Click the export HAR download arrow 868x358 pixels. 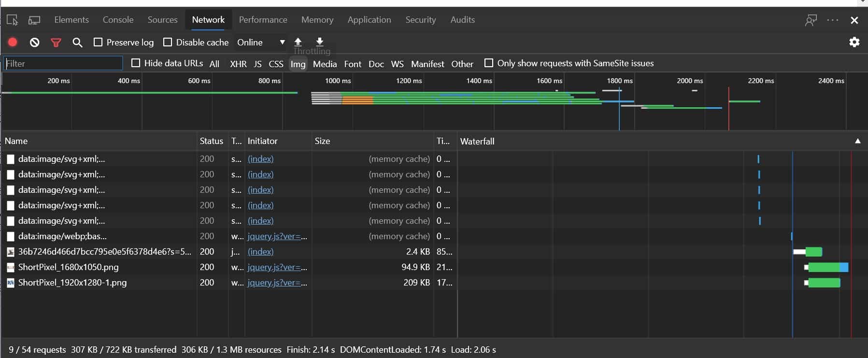[320, 42]
